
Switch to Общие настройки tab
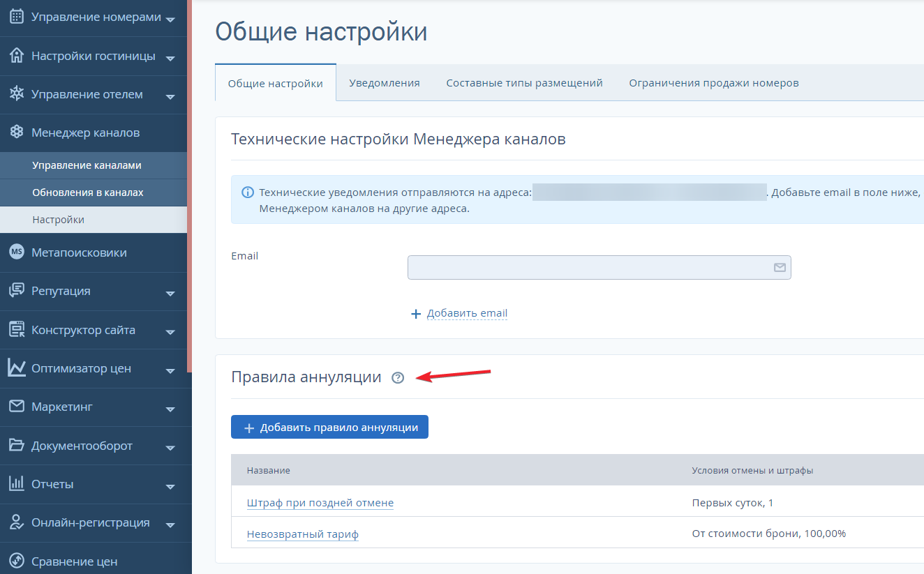(x=276, y=83)
